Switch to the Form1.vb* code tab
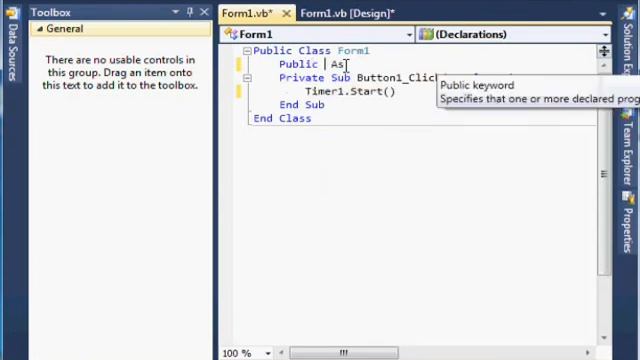The width and height of the screenshot is (640, 360). point(247,13)
